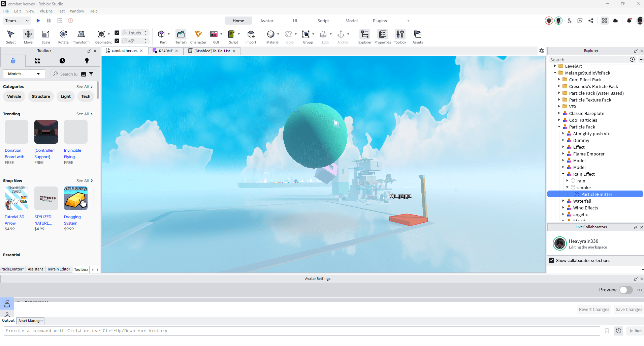Switch to the README document tab
This screenshot has height=346, width=644.
(166, 51)
